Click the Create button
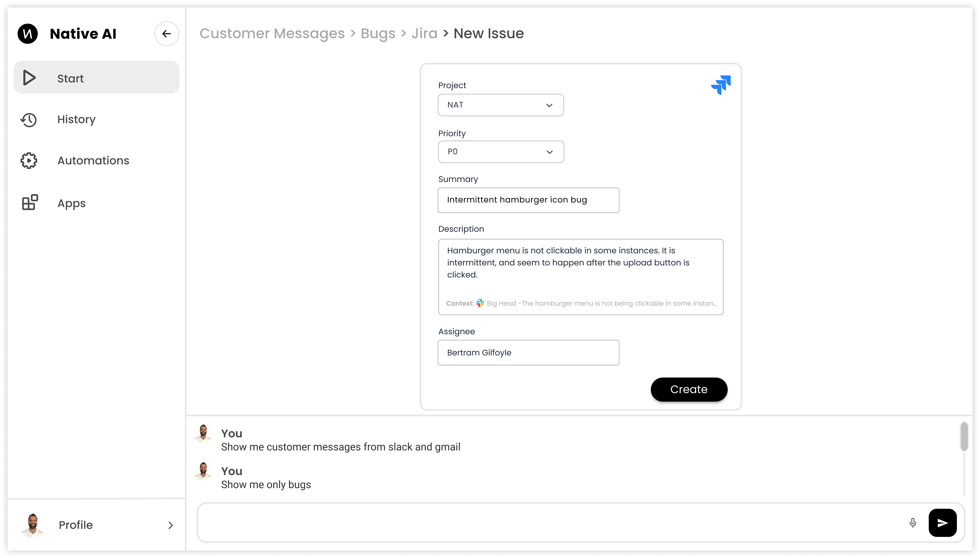 coord(689,389)
